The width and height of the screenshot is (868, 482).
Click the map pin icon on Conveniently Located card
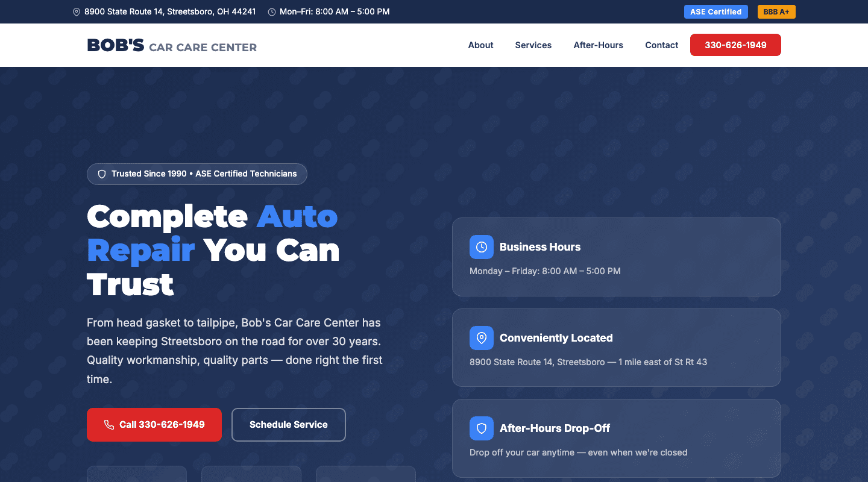tap(481, 337)
